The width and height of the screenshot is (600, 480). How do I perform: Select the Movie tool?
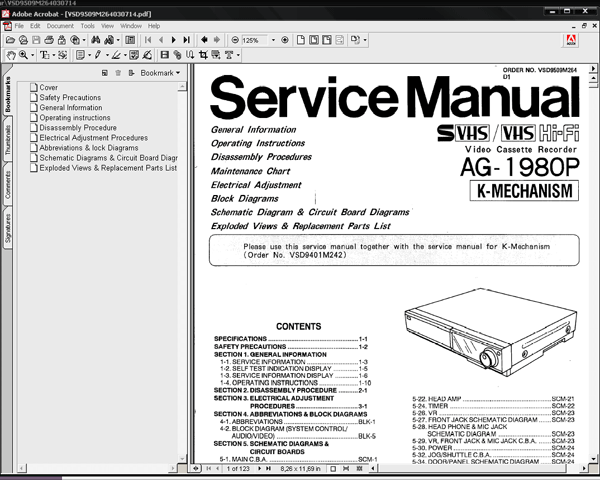165,55
